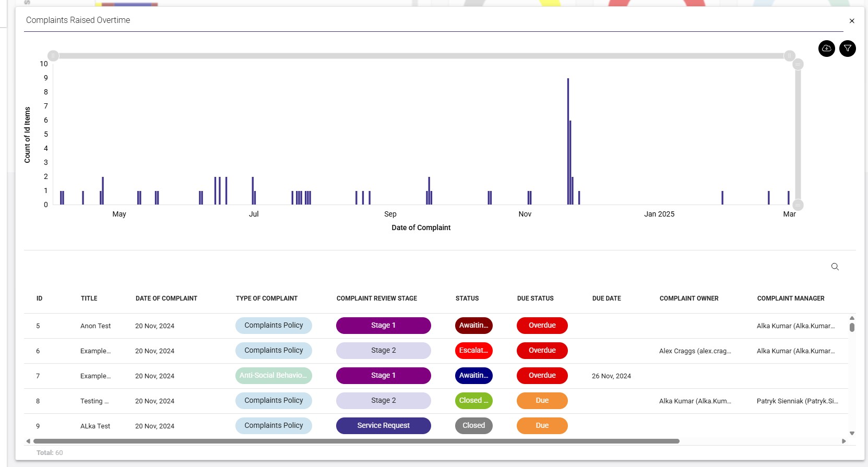The height and width of the screenshot is (467, 868).
Task: Select 'Anon Test' title in row 5
Action: (96, 326)
